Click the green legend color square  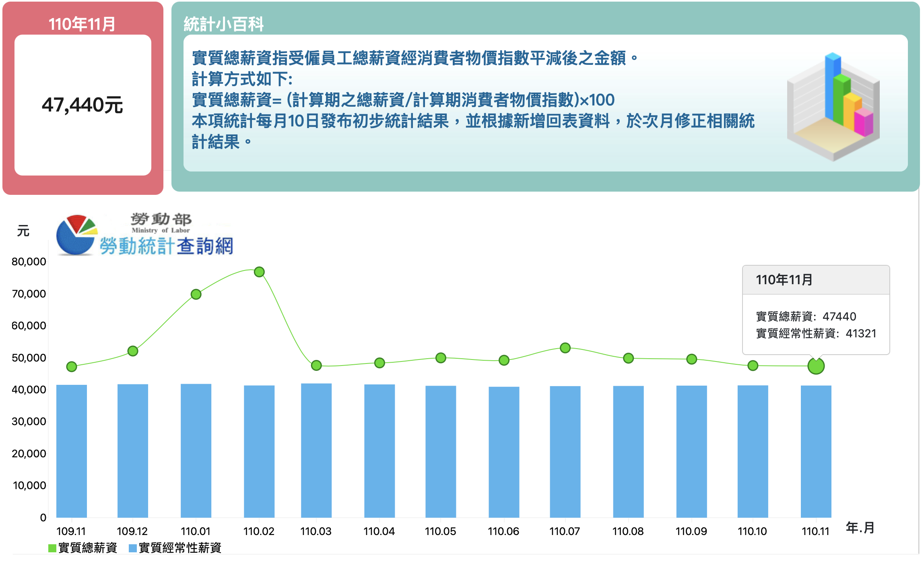pyautogui.click(x=52, y=548)
